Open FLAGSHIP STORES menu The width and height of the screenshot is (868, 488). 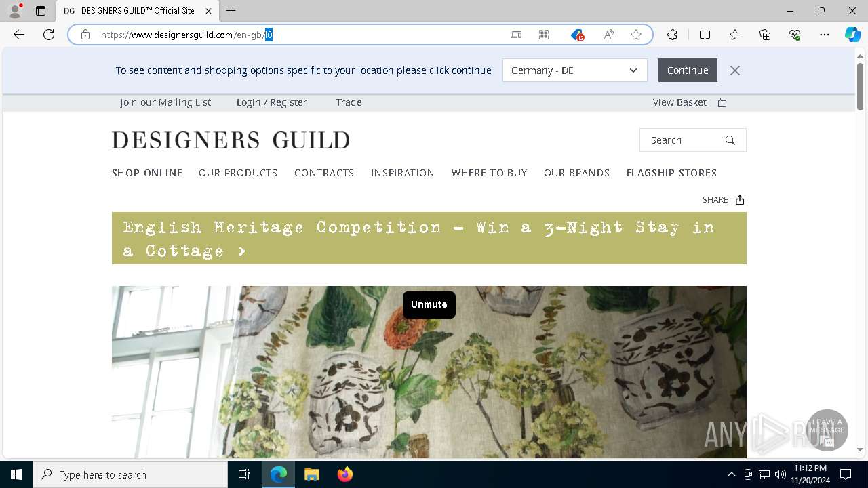(x=671, y=173)
